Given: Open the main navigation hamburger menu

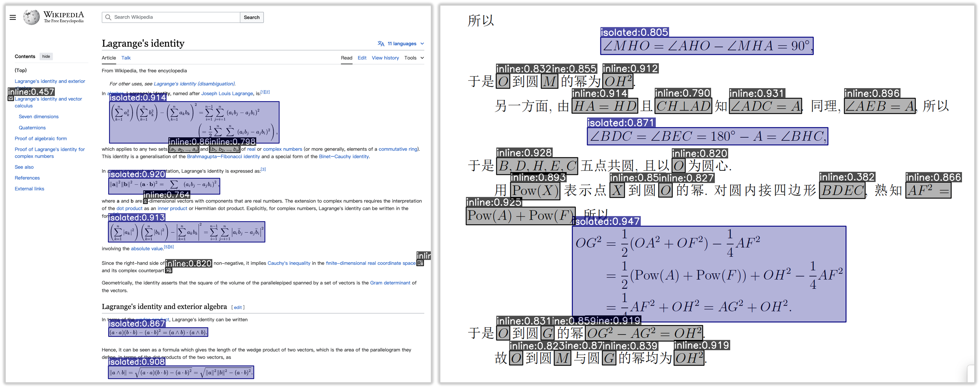Looking at the screenshot, I should click(13, 17).
